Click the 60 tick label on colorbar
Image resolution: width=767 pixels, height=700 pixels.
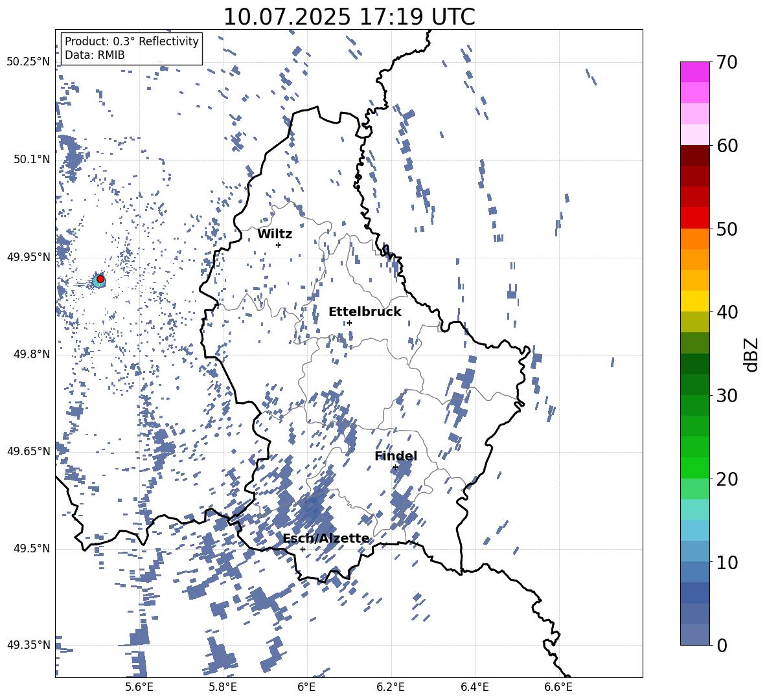pos(727,146)
